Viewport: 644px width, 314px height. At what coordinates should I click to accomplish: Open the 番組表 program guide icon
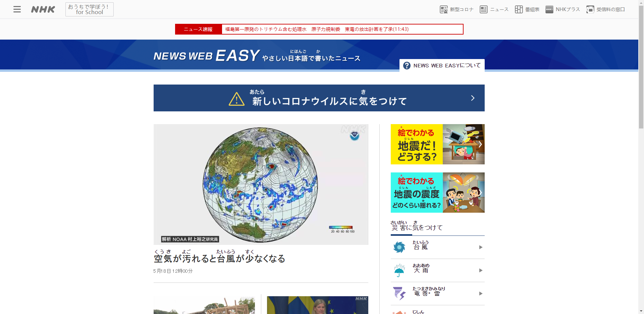pos(519,9)
